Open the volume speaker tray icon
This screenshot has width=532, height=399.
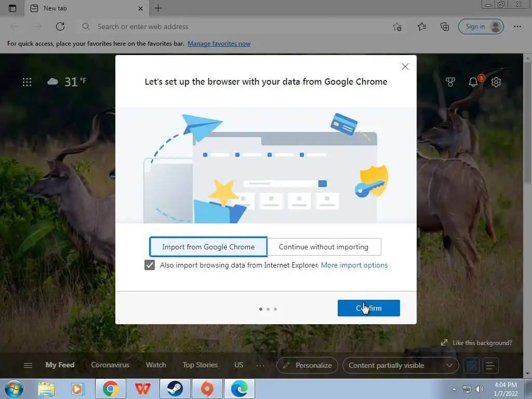tap(480, 389)
